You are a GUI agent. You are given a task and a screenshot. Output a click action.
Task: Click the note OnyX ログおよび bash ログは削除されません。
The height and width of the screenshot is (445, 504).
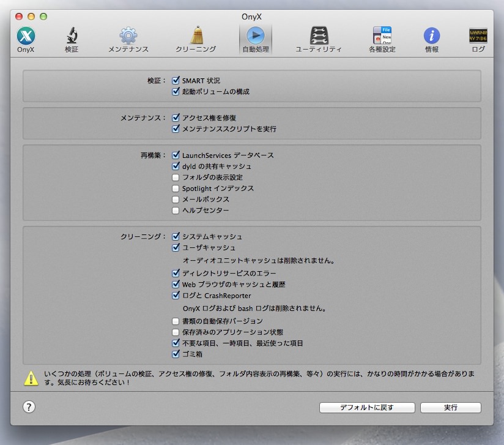[x=254, y=309]
